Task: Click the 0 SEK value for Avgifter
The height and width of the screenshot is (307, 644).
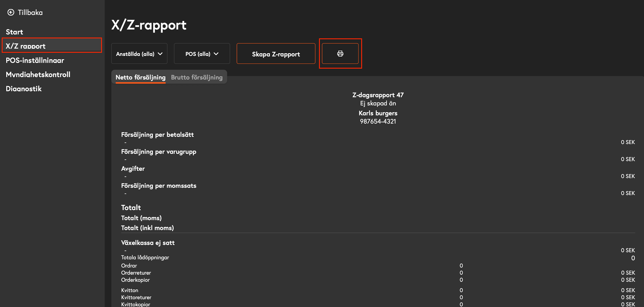Action: [628, 176]
